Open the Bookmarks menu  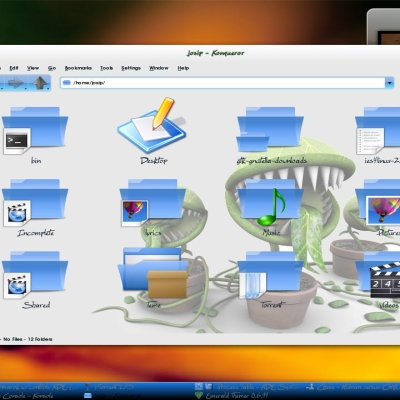[x=78, y=68]
